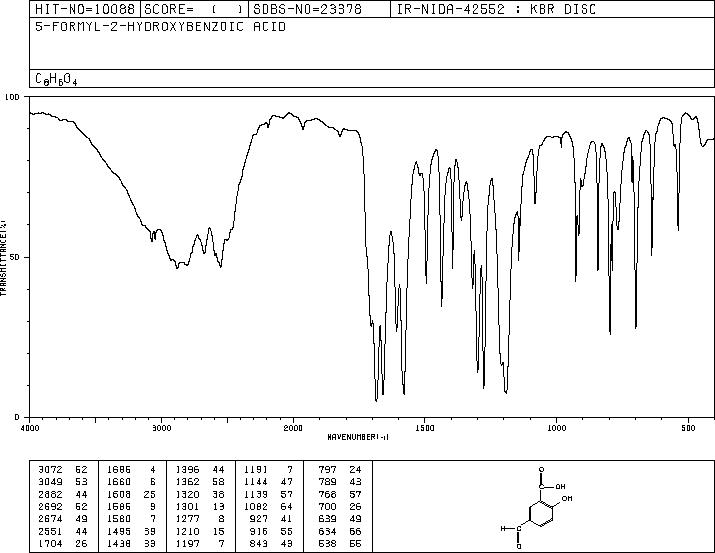Click the 1438 peak table entry
715x553 pixels.
131,544
